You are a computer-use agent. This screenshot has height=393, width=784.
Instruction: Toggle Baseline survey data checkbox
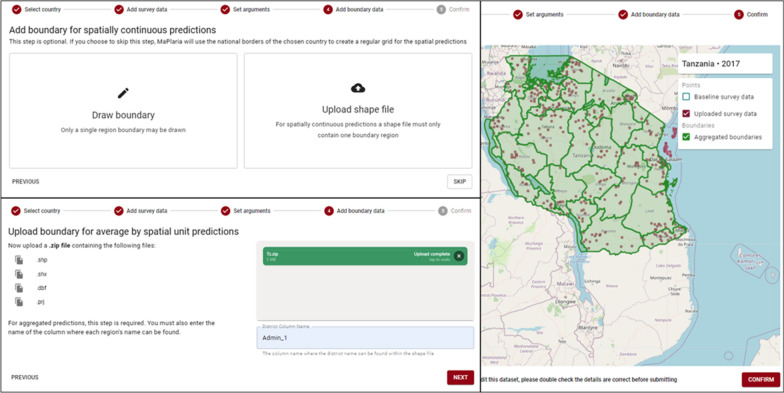point(686,96)
